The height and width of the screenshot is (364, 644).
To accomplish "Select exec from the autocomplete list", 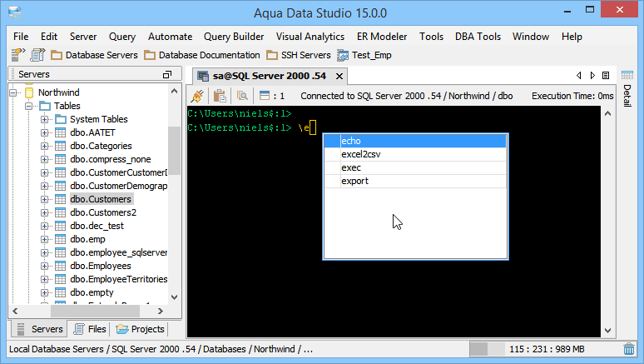I will point(351,167).
